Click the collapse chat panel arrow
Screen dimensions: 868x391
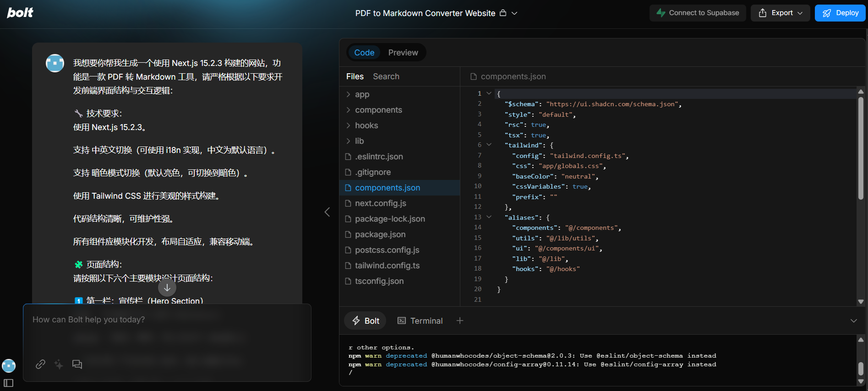point(327,212)
